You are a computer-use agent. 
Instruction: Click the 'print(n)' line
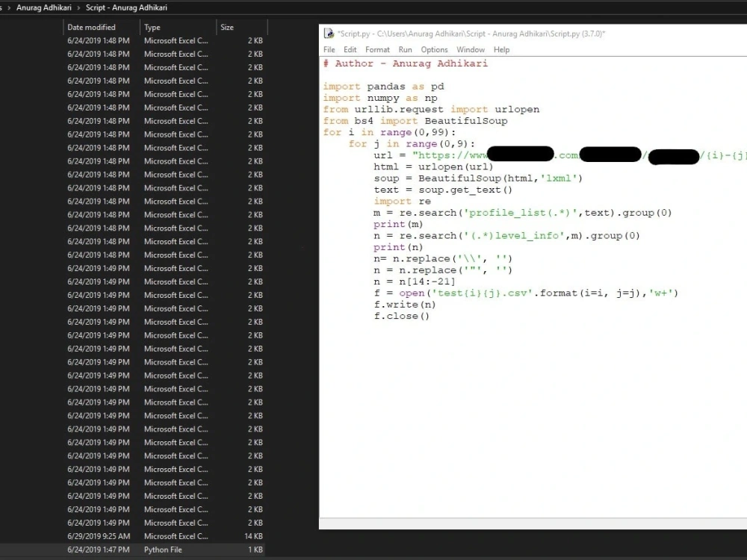tap(398, 247)
